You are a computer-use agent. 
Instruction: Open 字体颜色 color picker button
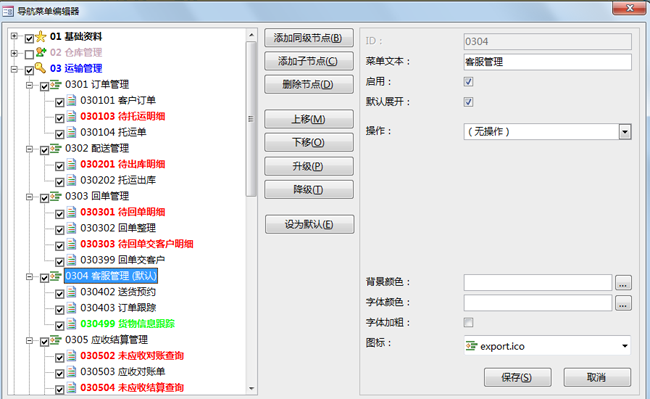tap(623, 303)
